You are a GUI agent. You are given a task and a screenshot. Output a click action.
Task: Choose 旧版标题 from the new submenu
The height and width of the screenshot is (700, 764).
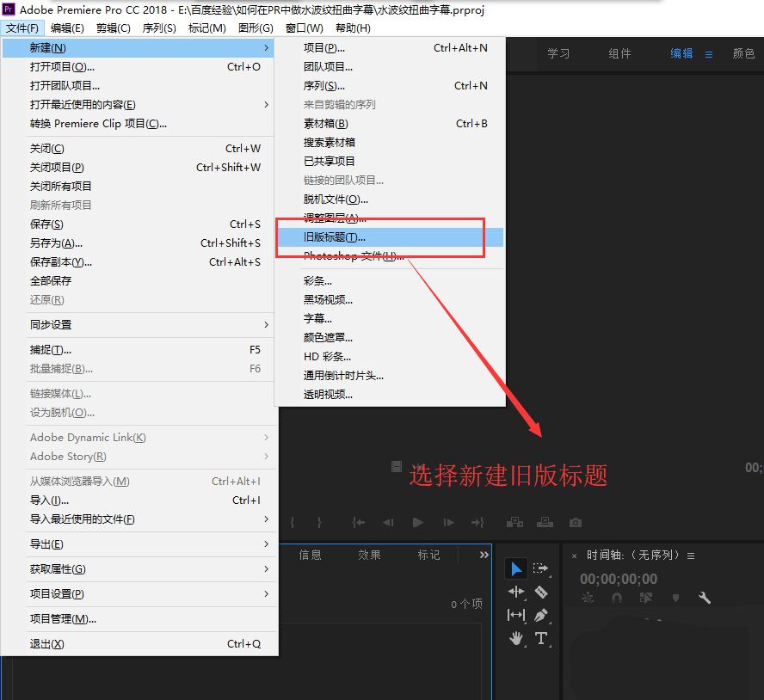point(389,237)
